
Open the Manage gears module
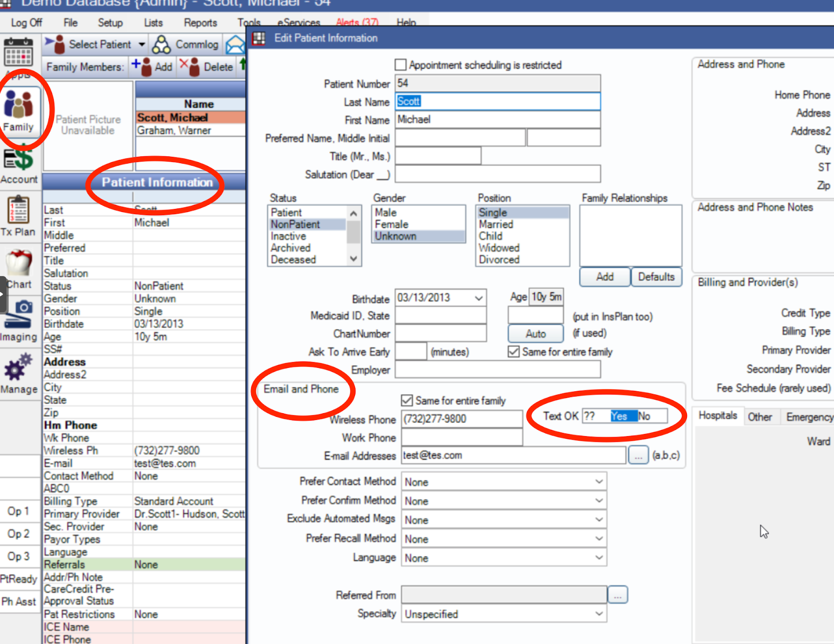[18, 368]
